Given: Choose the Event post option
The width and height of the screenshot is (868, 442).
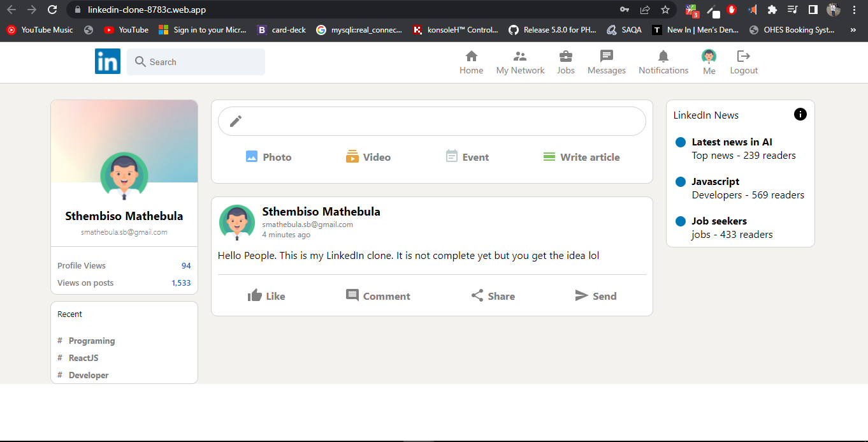Looking at the screenshot, I should coord(467,157).
